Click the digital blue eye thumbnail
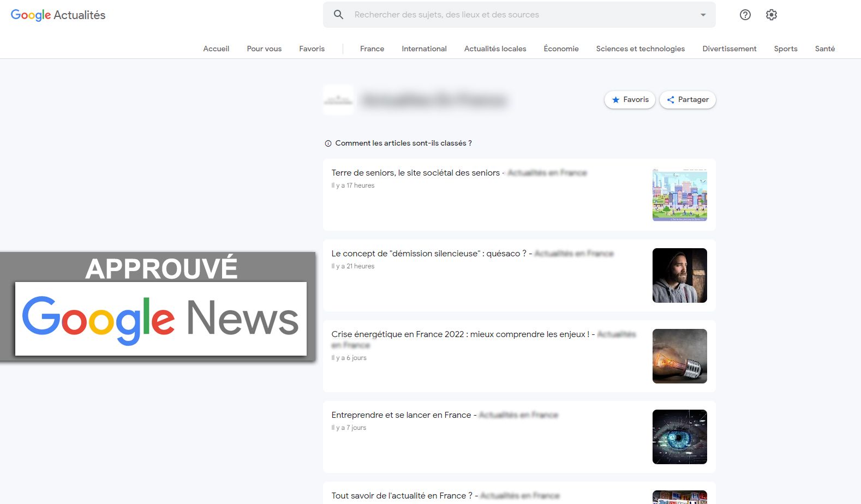861x504 pixels. click(680, 437)
